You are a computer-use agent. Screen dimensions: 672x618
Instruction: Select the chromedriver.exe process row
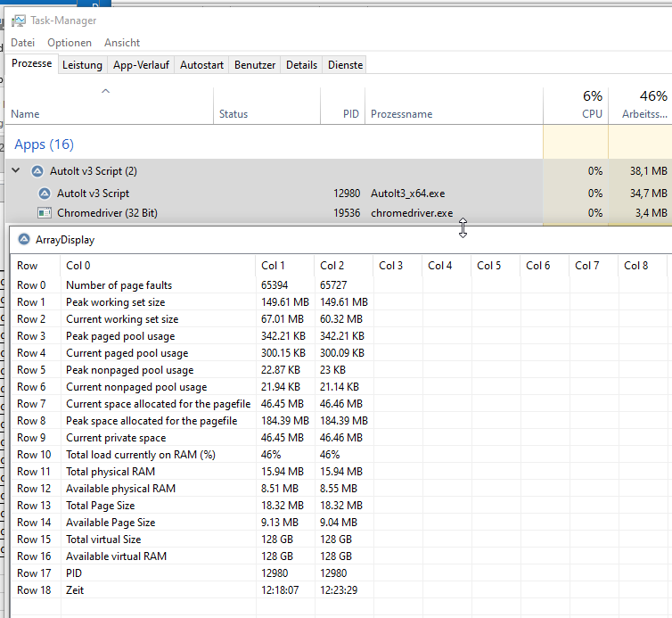[267, 213]
